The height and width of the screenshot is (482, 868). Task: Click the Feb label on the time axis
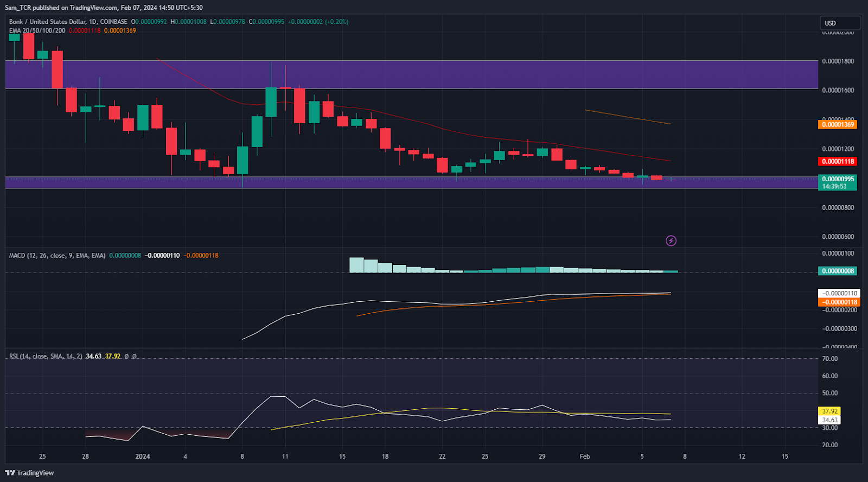click(585, 456)
